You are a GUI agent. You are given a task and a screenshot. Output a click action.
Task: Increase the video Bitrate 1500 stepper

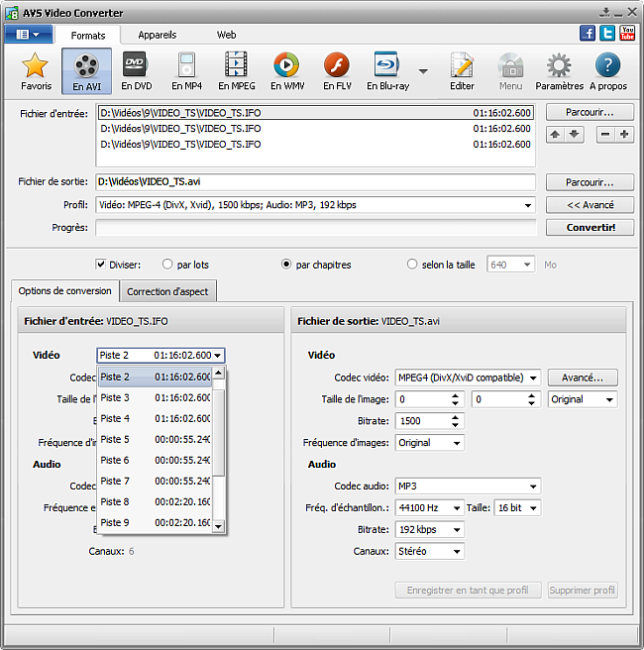455,417
